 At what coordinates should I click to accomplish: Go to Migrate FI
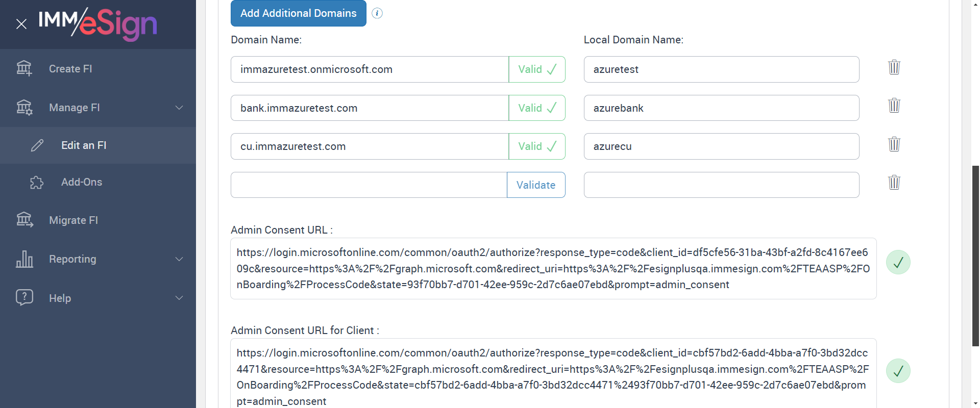pos(73,220)
